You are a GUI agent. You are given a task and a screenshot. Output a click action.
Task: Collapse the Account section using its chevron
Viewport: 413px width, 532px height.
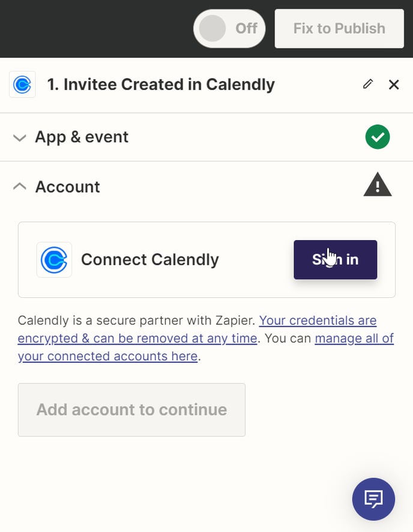[x=20, y=186]
